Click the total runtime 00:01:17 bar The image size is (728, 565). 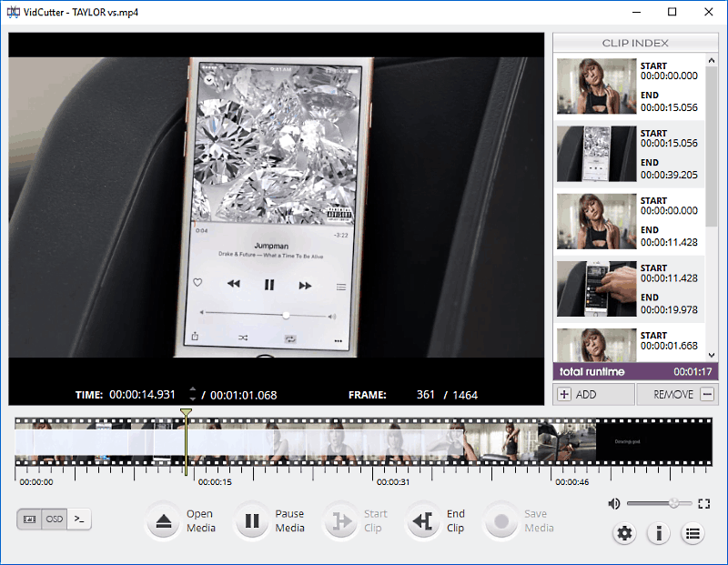click(635, 372)
